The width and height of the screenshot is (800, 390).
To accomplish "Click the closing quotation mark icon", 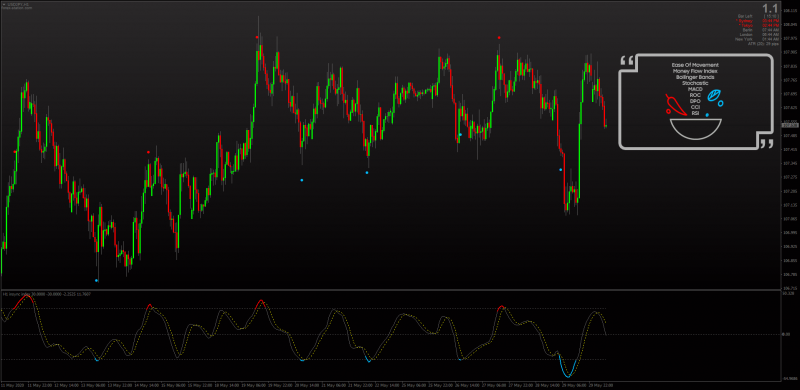I will point(766,143).
